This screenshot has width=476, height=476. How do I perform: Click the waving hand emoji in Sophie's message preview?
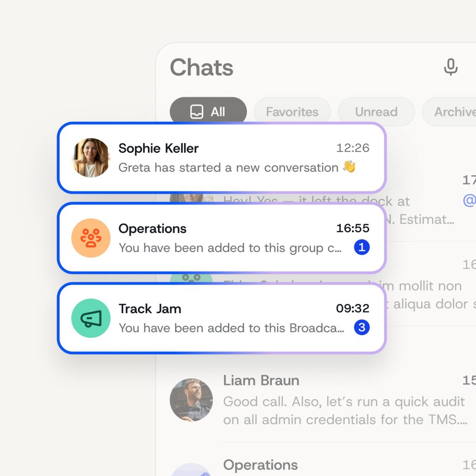(x=349, y=167)
